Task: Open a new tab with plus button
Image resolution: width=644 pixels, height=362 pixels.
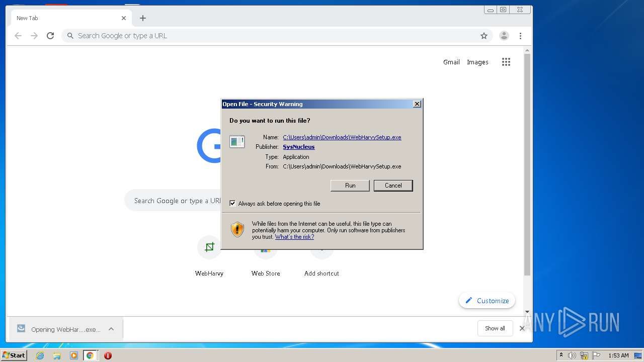Action: 143,18
